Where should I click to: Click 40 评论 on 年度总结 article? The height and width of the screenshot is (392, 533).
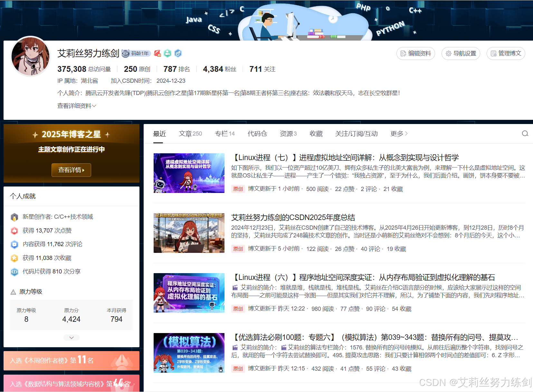click(370, 249)
